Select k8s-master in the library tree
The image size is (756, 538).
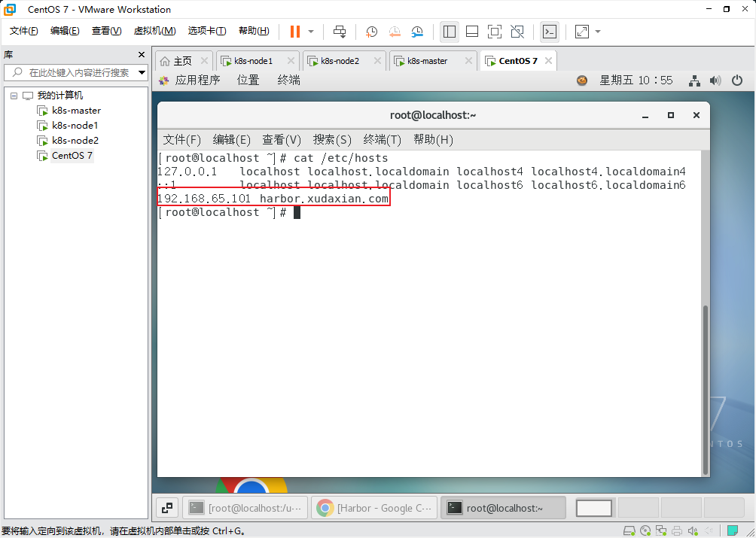click(x=76, y=111)
